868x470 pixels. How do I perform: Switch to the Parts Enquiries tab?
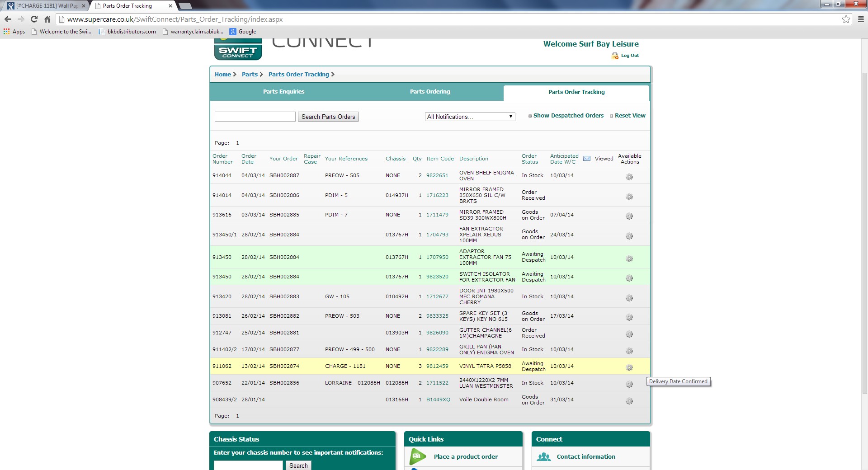click(283, 92)
